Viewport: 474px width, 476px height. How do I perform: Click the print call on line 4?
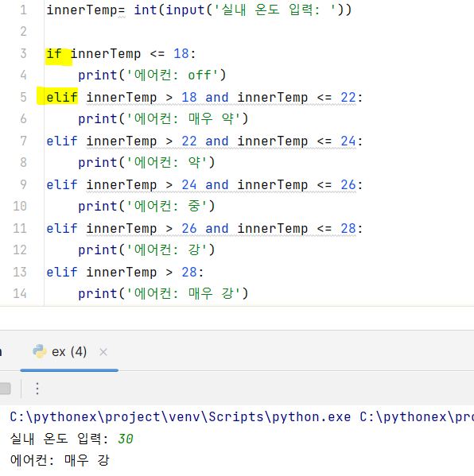point(98,75)
